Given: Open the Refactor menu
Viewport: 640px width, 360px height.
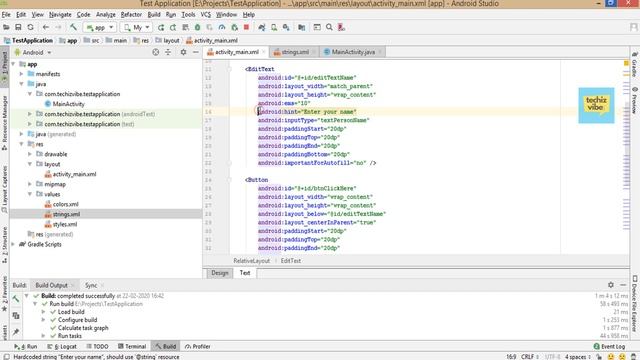Looking at the screenshot, I should [x=131, y=14].
